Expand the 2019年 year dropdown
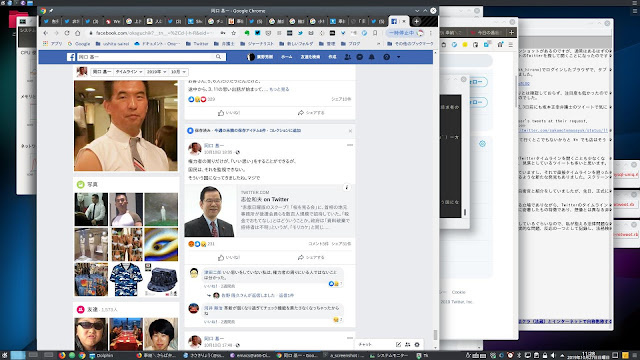This screenshot has height=360, width=640. [156, 72]
